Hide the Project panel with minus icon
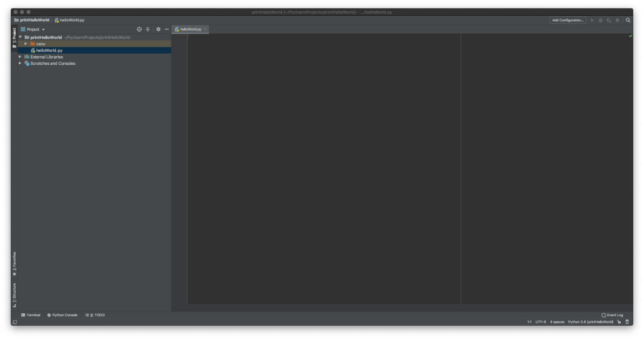Screen dimensions: 644x339 point(166,29)
